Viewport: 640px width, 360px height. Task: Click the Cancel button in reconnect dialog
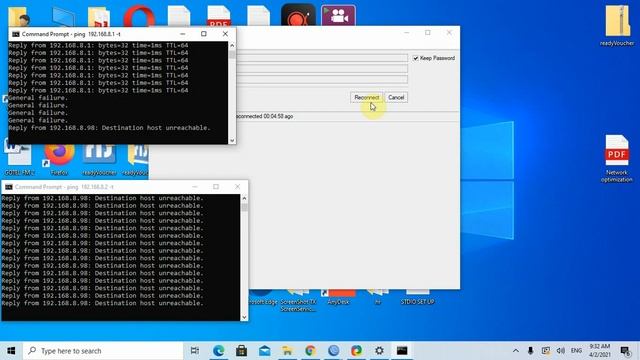[396, 98]
